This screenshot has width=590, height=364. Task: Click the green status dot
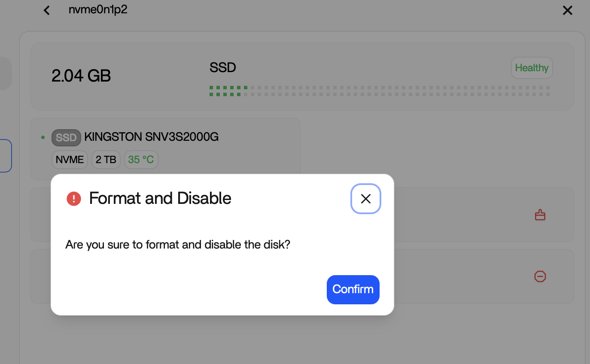pos(43,137)
